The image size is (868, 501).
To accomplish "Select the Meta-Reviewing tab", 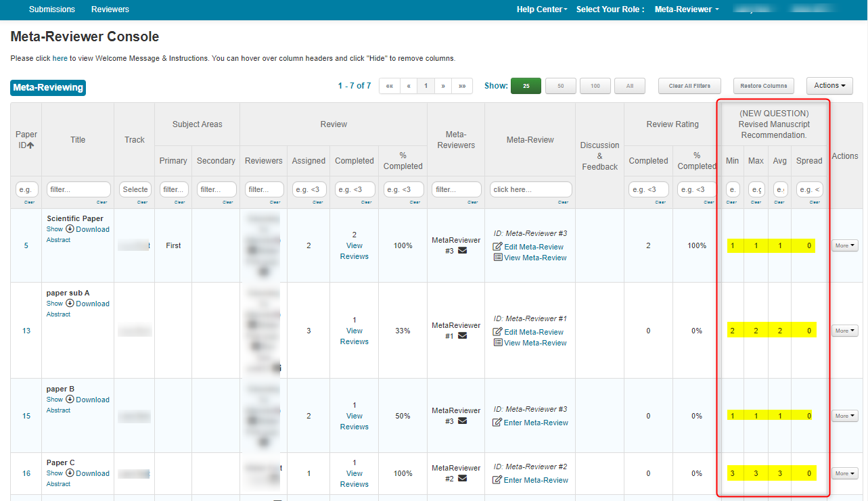I will pos(48,87).
